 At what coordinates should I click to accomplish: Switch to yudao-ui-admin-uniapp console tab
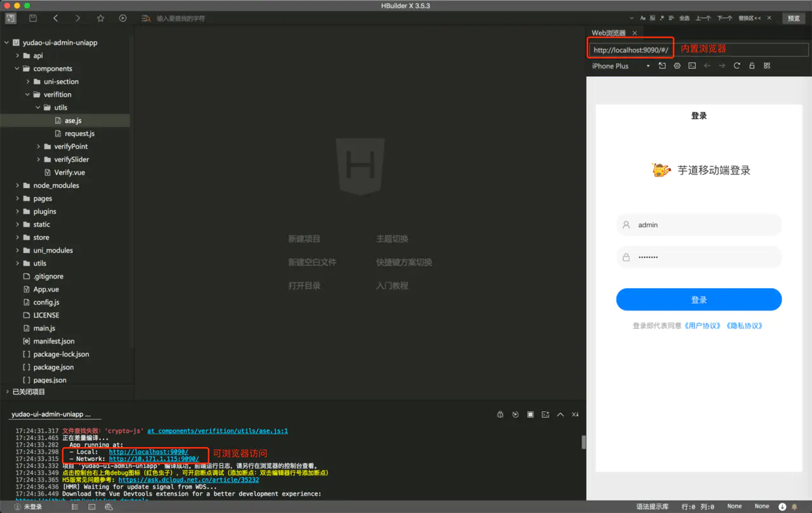pos(51,414)
